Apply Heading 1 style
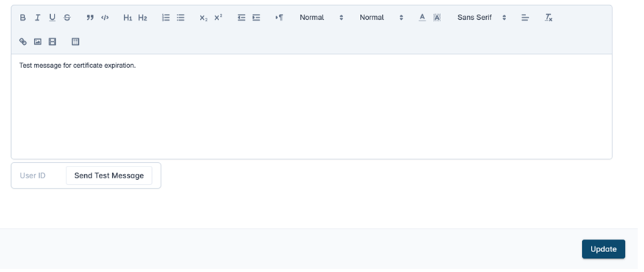The image size is (644, 272). coord(128,18)
